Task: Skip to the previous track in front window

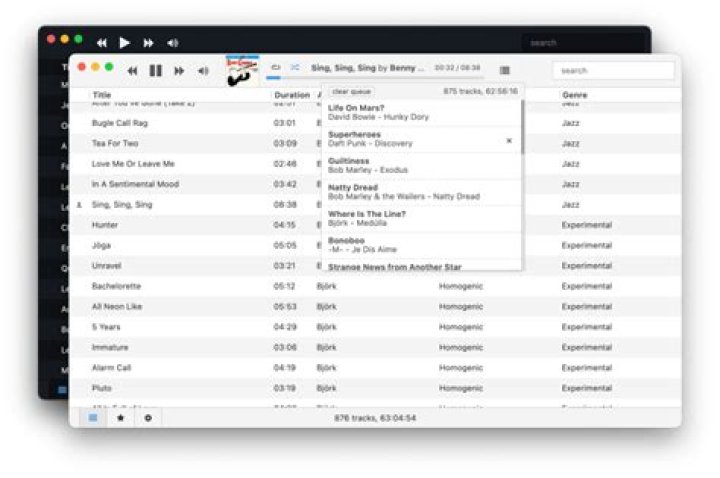Action: (x=132, y=70)
